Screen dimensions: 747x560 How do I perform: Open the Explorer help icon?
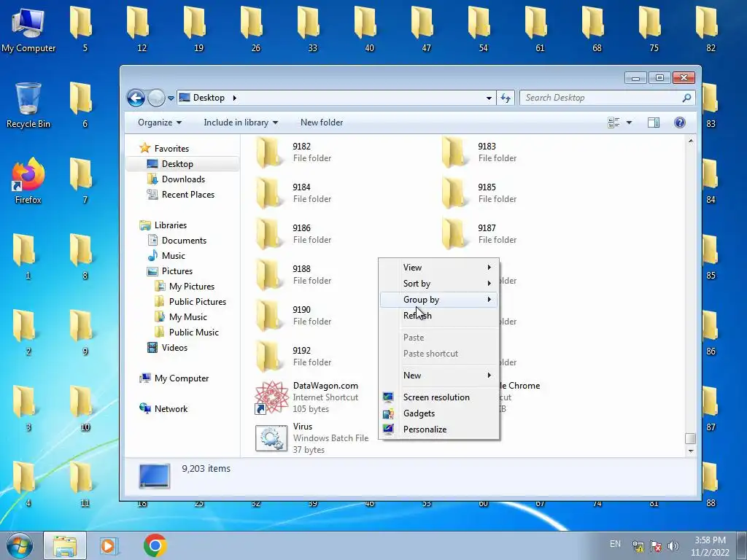680,122
